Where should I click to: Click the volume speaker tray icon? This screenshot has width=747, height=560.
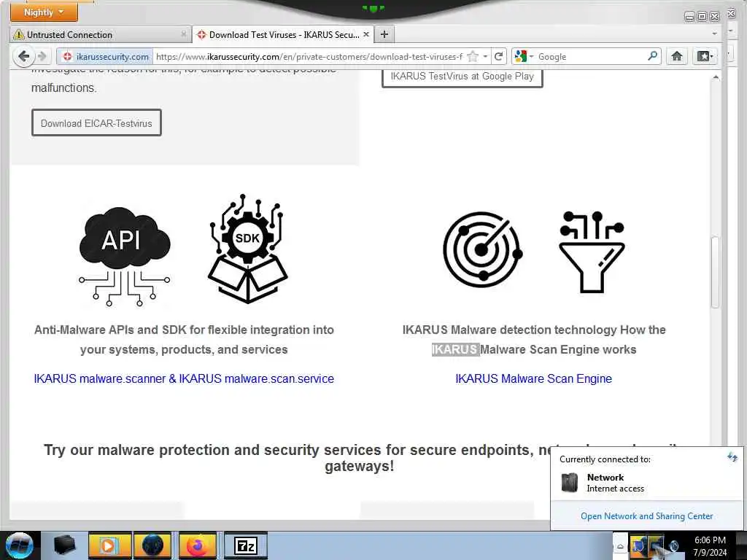click(x=673, y=545)
